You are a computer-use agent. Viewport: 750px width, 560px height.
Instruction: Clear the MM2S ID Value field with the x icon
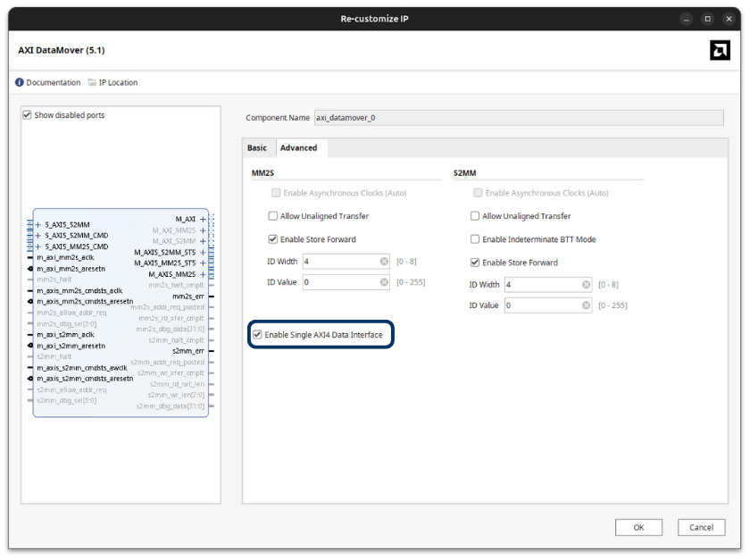coord(384,281)
